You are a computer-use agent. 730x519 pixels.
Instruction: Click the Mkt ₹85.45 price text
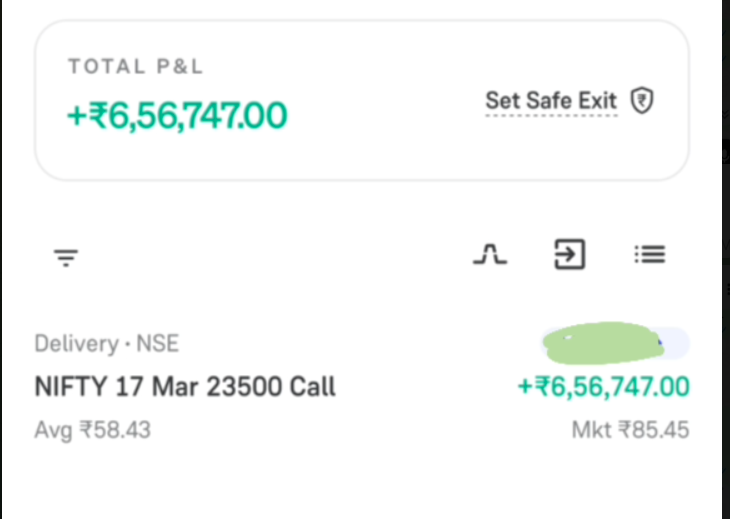630,431
